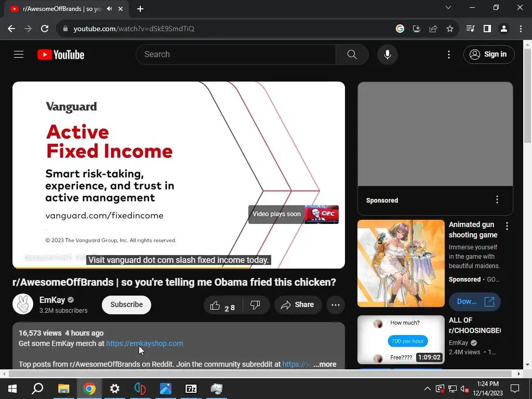
Task: Click the horizontal page scrollbar
Action: tap(260, 374)
